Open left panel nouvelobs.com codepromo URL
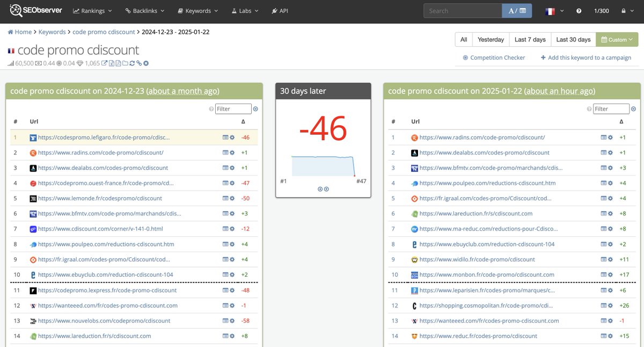The height and width of the screenshot is (347, 644). [x=104, y=321]
